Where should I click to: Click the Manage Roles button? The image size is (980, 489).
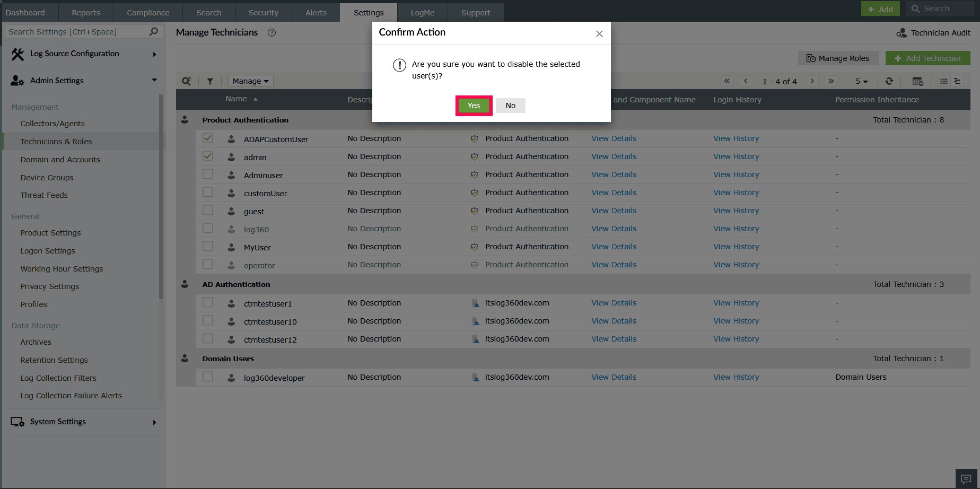point(838,58)
